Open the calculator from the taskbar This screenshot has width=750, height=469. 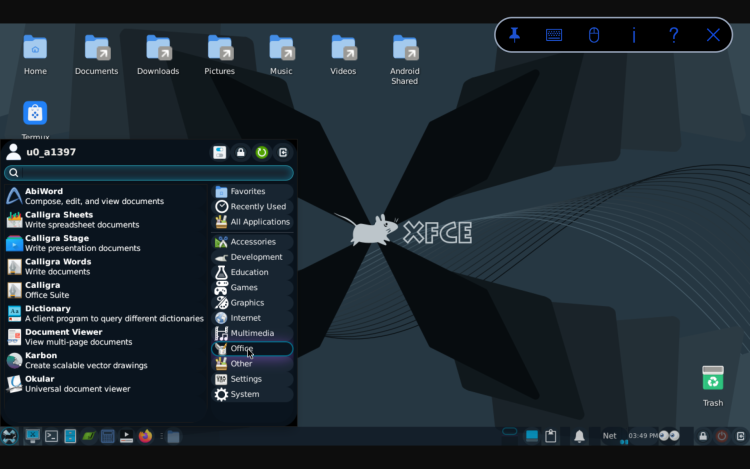pyautogui.click(x=108, y=436)
